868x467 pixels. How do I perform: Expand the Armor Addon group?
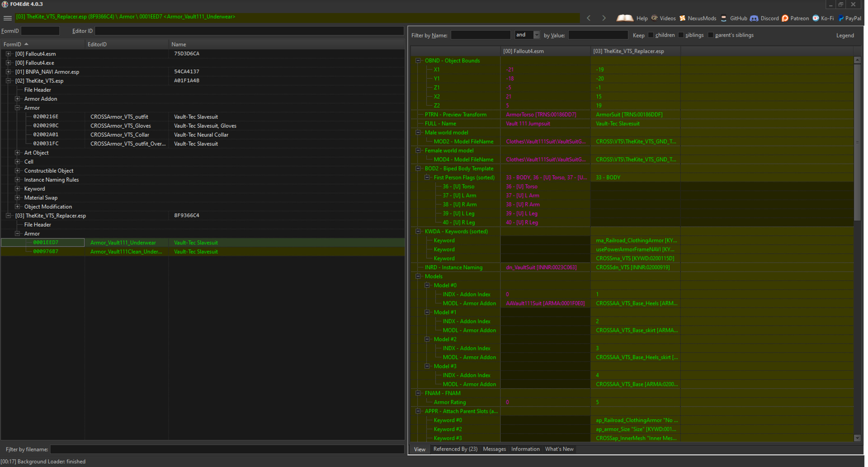coord(17,99)
